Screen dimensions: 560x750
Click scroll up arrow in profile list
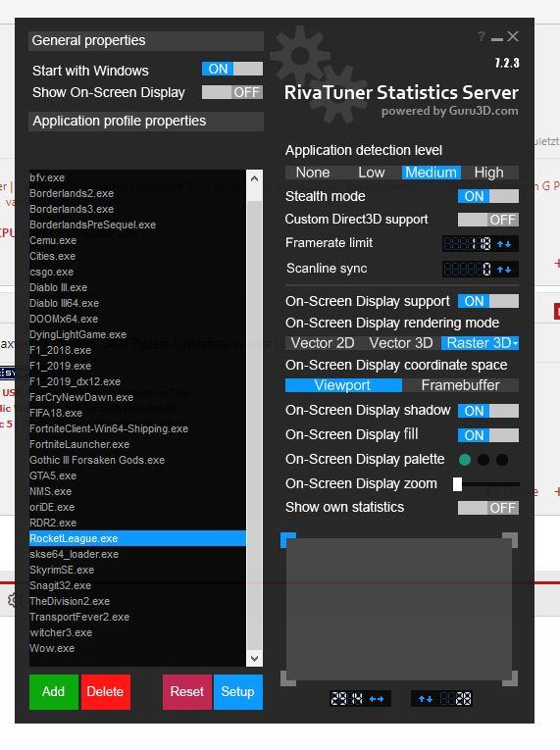coord(255,178)
